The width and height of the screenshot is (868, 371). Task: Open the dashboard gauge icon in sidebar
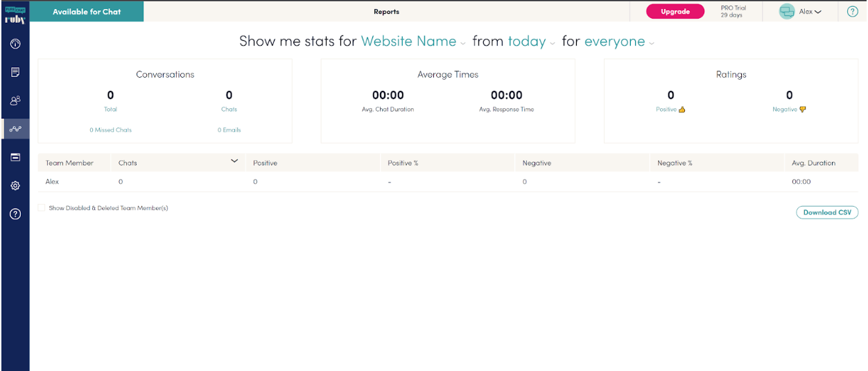15,44
